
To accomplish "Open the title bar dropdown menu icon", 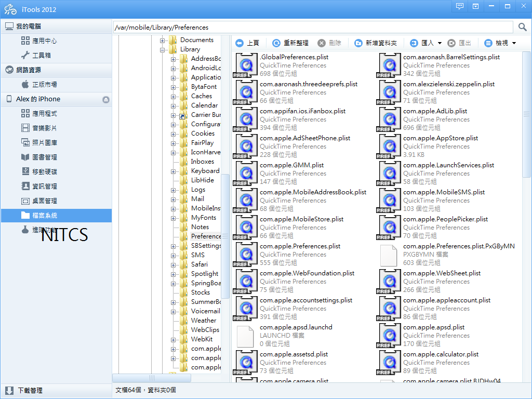I will tap(476, 6).
